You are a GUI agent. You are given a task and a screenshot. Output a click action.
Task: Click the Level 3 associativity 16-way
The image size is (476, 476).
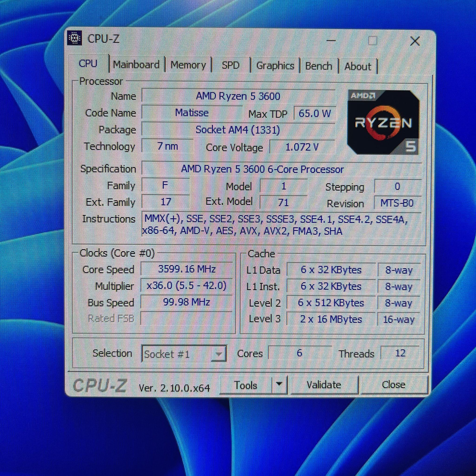point(399,320)
